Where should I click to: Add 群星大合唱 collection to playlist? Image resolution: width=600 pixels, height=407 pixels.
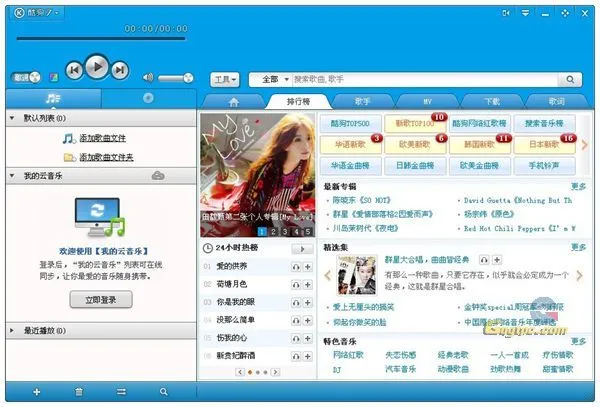[x=497, y=260]
